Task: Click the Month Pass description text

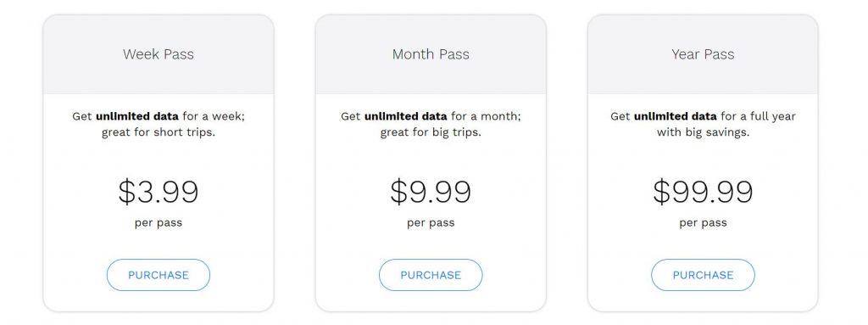Action: [431, 125]
